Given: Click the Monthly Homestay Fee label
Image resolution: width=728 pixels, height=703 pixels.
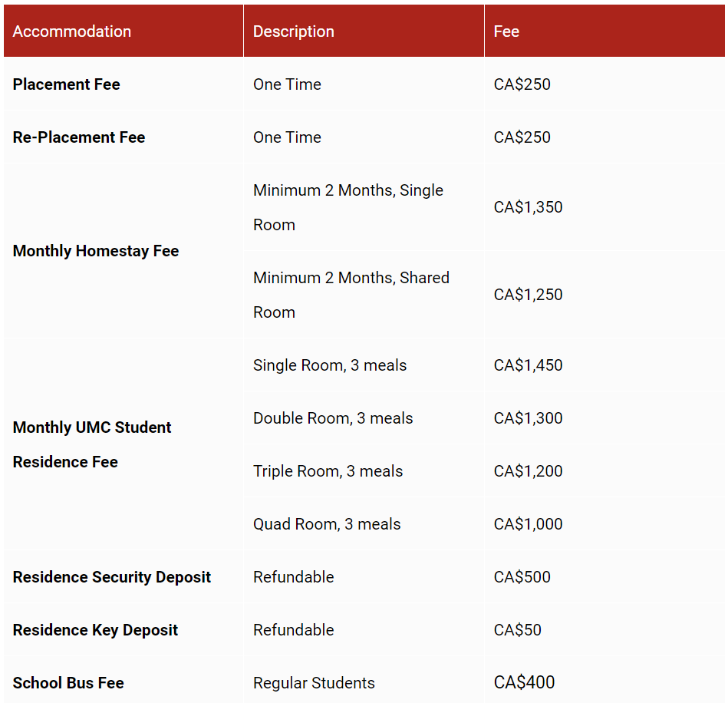Looking at the screenshot, I should tap(96, 251).
